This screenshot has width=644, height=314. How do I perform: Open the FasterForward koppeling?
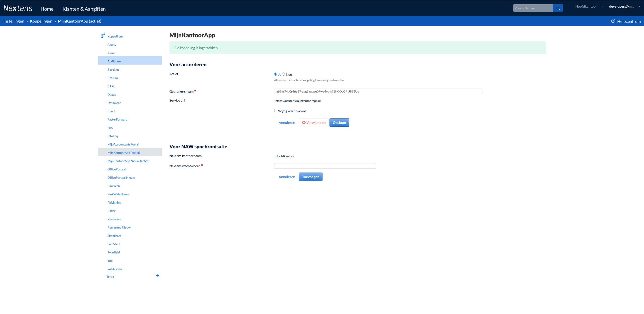click(x=117, y=119)
